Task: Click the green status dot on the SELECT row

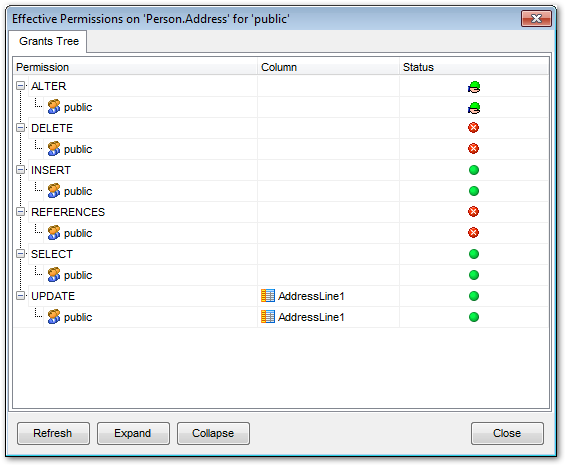Action: (x=474, y=254)
